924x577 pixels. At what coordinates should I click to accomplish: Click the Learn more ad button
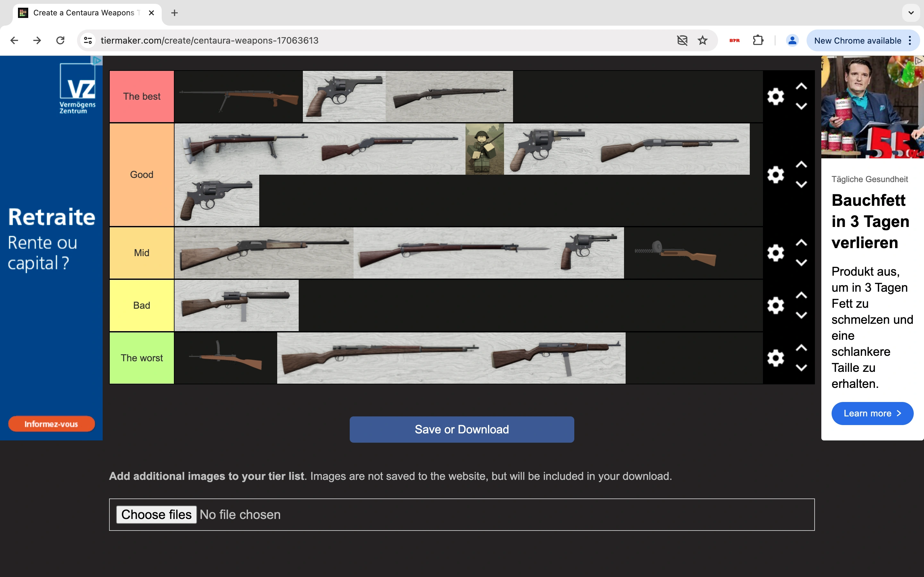point(872,413)
